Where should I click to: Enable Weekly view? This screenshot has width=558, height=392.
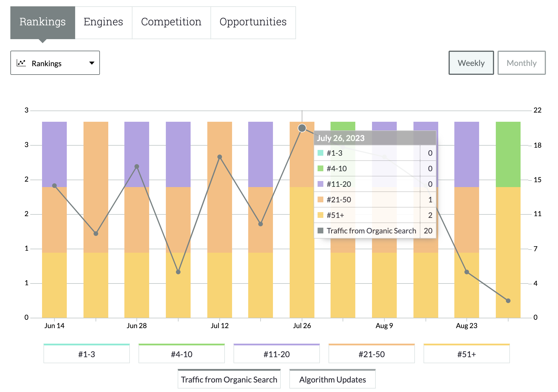[471, 63]
